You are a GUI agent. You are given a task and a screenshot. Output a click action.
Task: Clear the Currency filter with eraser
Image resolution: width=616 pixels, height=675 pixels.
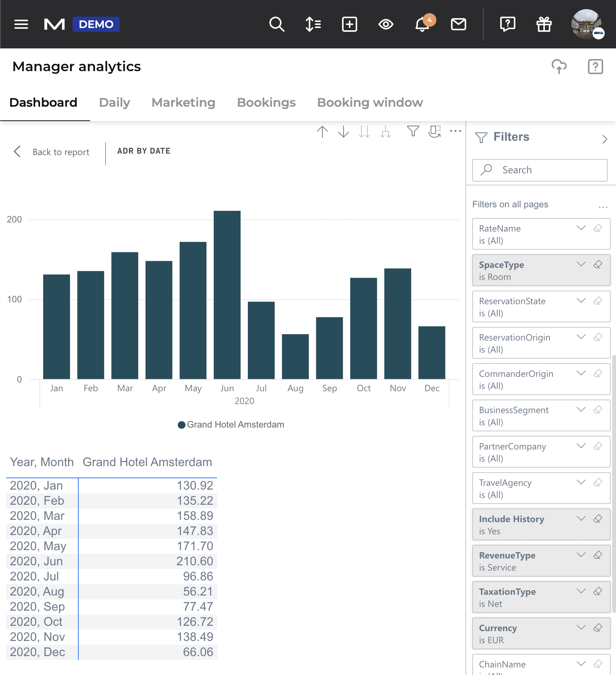point(598,627)
